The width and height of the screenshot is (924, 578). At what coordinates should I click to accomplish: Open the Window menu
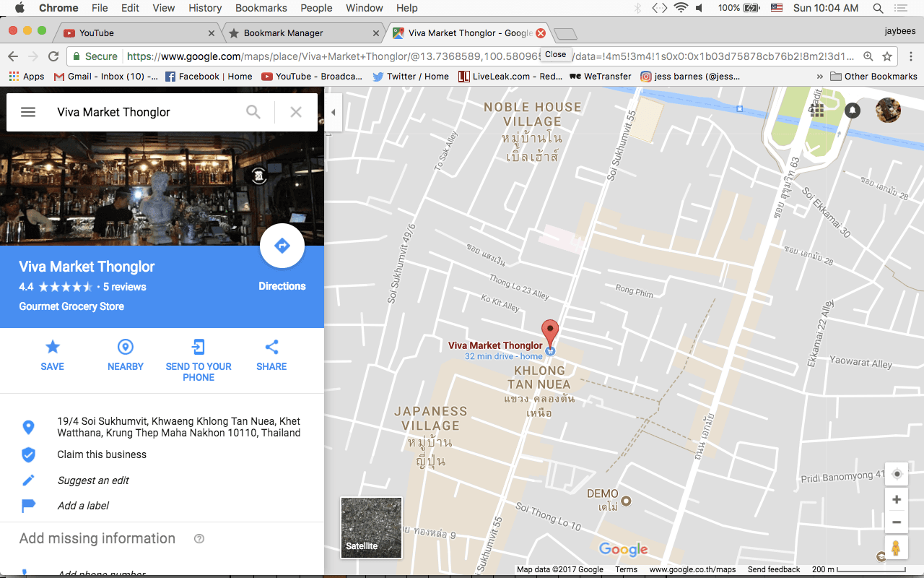(x=364, y=8)
